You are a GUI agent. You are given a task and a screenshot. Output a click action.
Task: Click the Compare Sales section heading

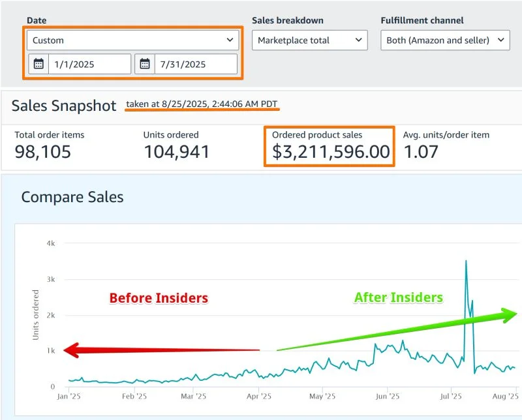tap(72, 197)
